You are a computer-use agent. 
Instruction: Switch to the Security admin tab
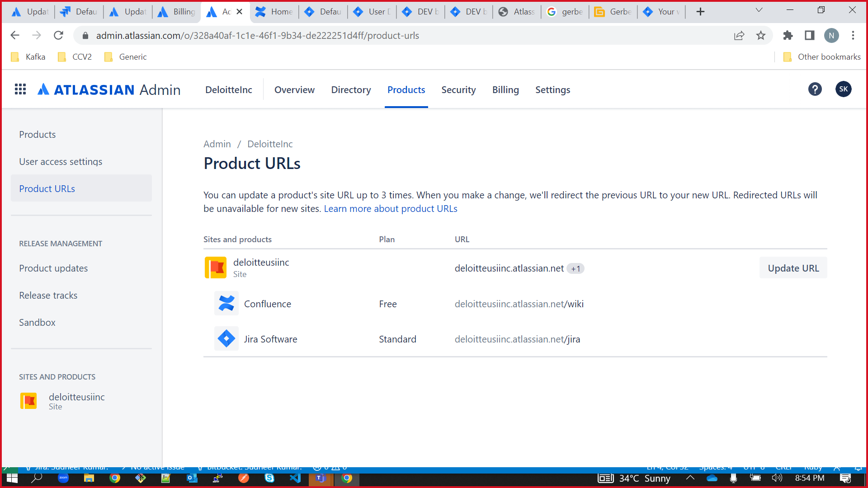click(x=458, y=89)
